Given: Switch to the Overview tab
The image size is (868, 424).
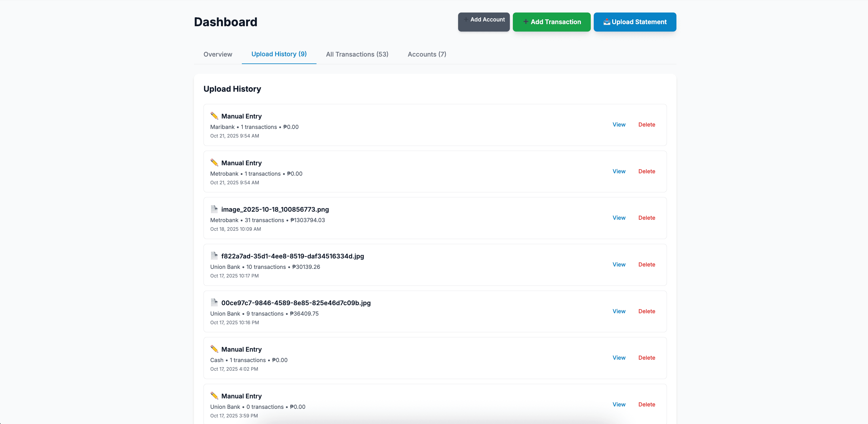Looking at the screenshot, I should pyautogui.click(x=218, y=54).
